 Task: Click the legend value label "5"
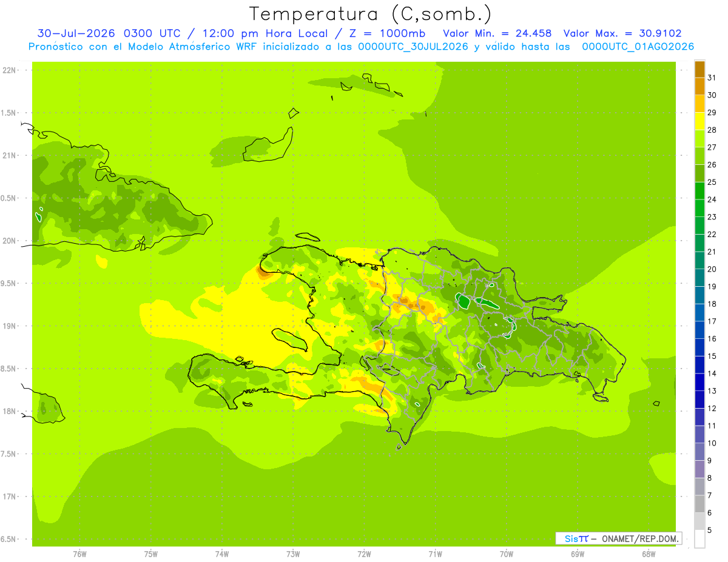(x=709, y=530)
